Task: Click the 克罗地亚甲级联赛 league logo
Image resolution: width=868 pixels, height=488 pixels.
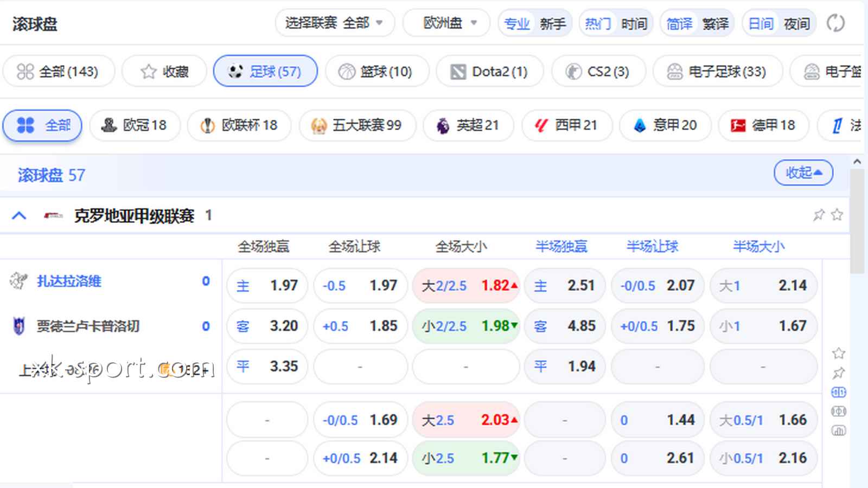Action: click(x=53, y=216)
